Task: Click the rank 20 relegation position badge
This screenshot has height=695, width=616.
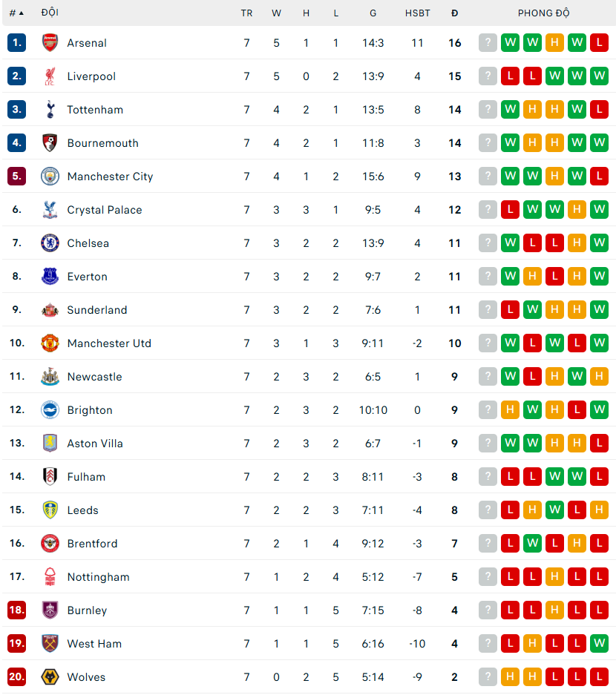Action: click(x=16, y=677)
